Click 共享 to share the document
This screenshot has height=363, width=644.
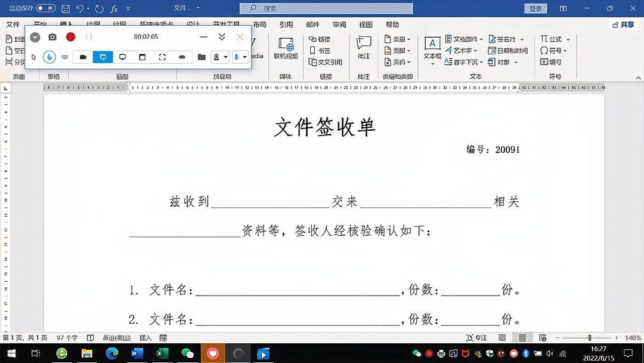624,24
